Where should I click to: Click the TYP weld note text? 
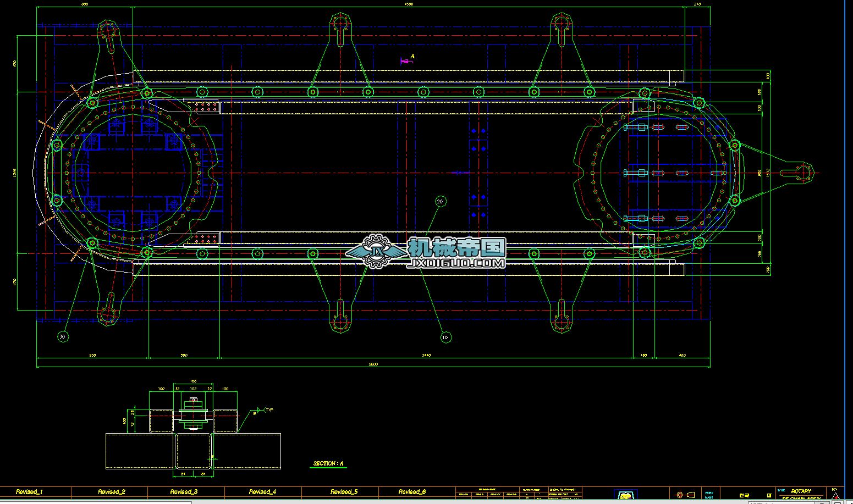point(269,410)
